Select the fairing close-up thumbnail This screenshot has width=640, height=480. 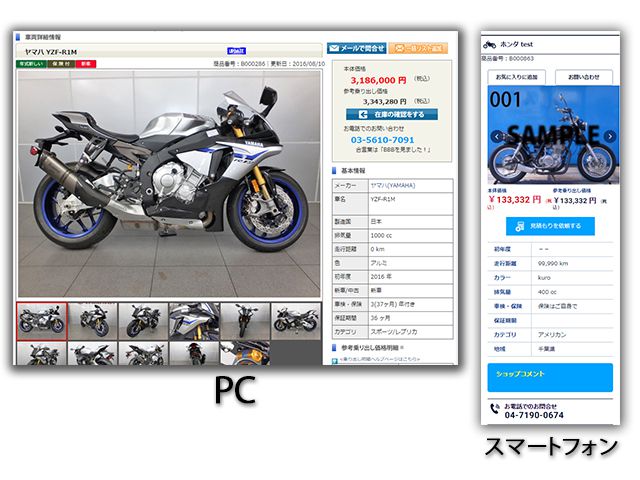tap(194, 321)
